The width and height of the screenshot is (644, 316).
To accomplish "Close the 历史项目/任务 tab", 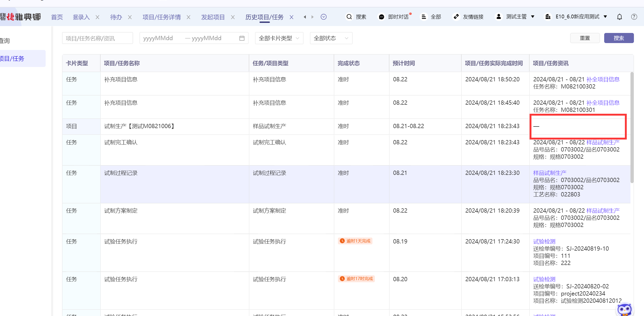I will [x=291, y=17].
